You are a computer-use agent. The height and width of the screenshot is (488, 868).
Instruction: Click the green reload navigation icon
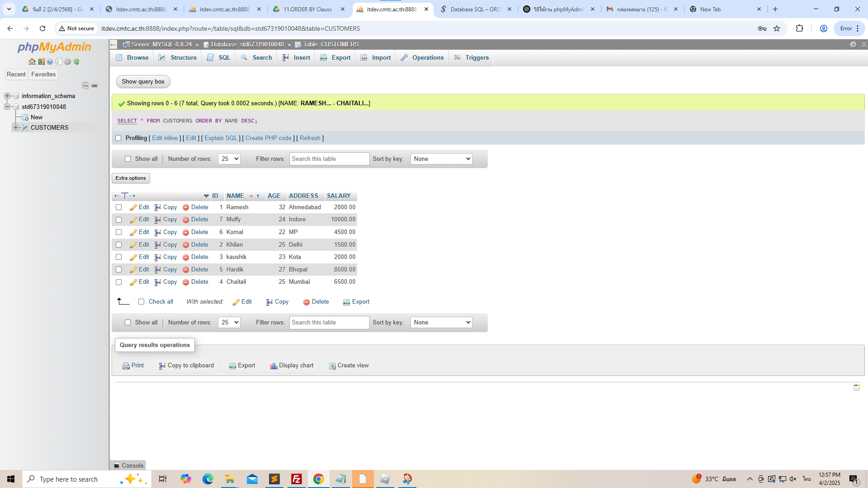click(x=76, y=61)
